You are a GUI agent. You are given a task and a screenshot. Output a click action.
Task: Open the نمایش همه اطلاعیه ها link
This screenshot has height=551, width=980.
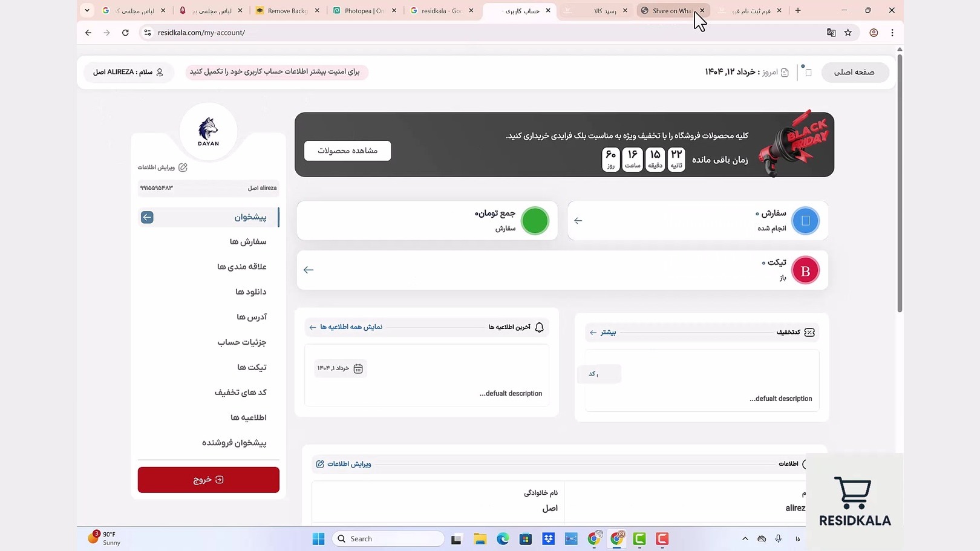tap(345, 327)
